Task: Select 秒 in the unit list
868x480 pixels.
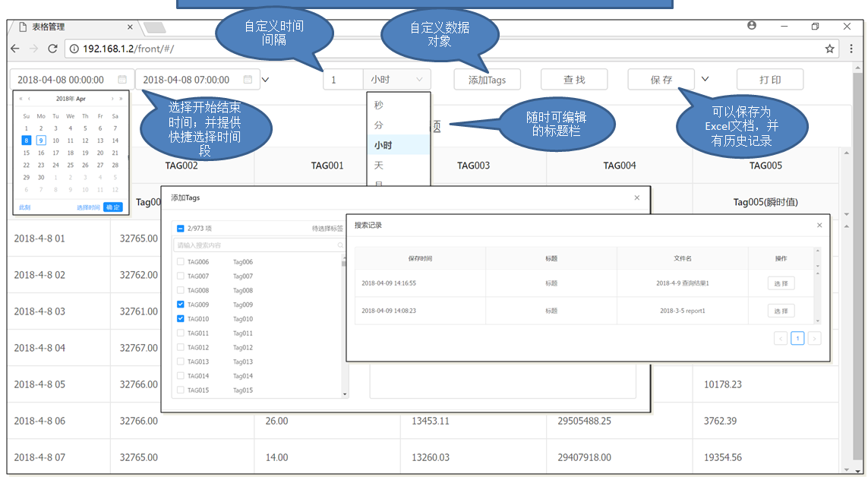Action: (399, 106)
